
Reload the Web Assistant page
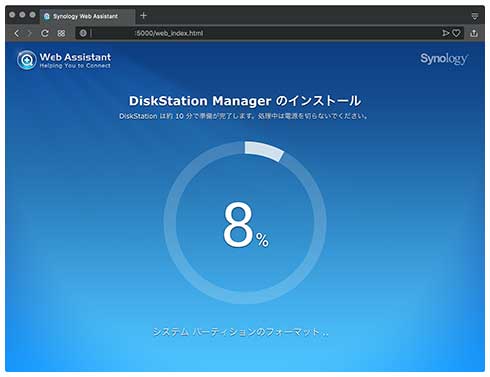pyautogui.click(x=45, y=33)
